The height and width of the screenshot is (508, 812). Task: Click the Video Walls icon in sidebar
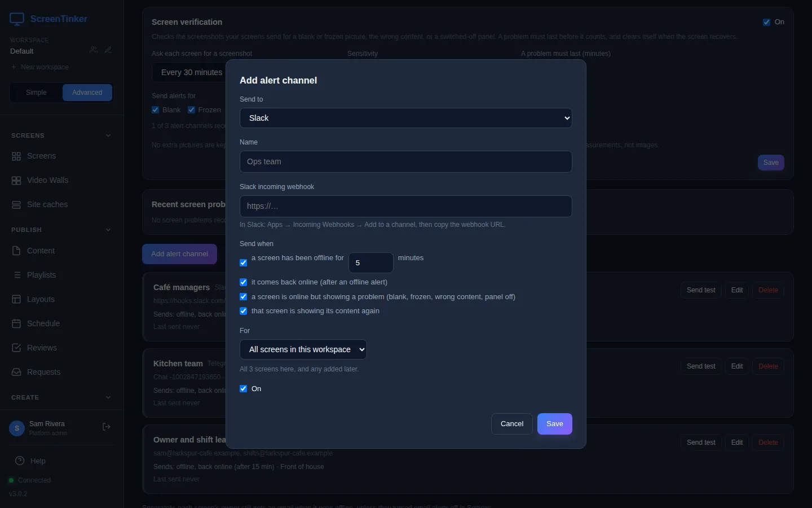pyautogui.click(x=16, y=181)
